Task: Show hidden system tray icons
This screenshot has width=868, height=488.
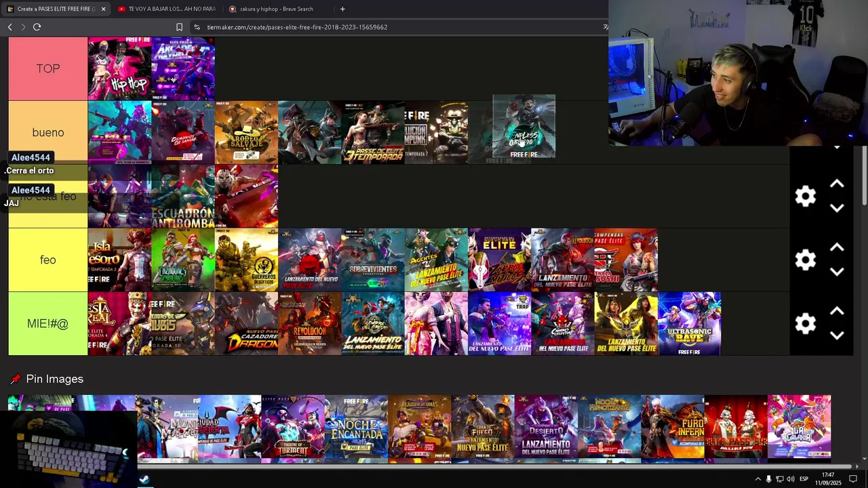Action: (757, 479)
